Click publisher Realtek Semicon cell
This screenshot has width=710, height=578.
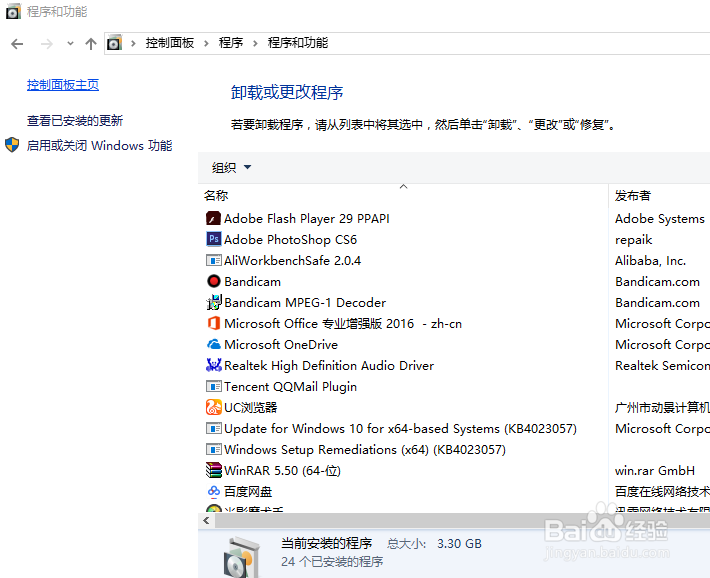pyautogui.click(x=662, y=365)
